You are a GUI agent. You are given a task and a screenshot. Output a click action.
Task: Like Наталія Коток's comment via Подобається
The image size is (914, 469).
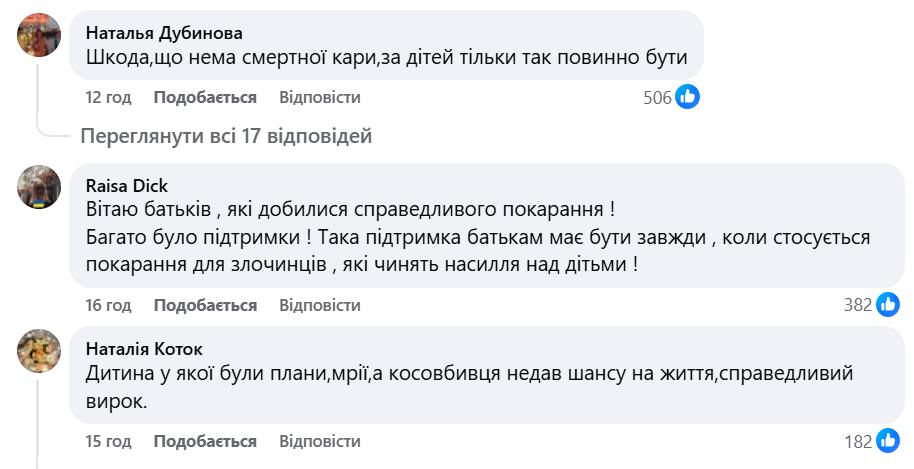(205, 441)
